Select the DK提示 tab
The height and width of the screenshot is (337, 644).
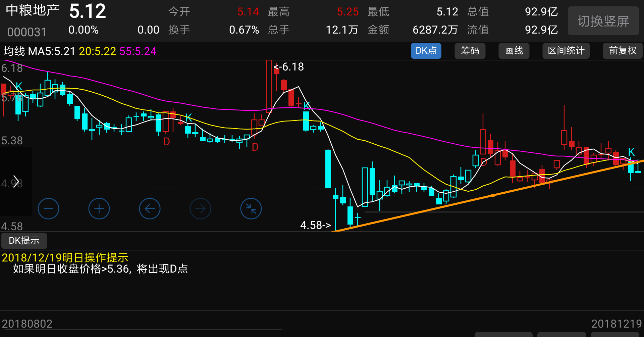[x=24, y=241]
